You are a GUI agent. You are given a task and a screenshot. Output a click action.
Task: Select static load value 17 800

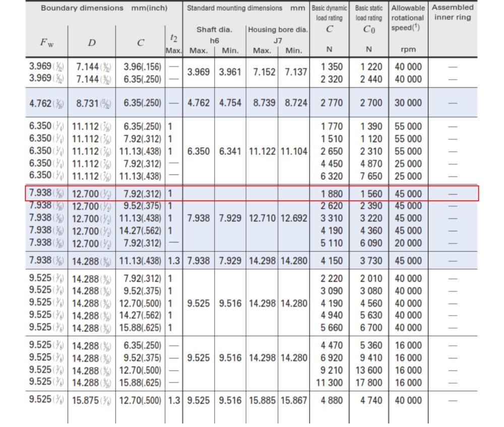[x=369, y=383]
